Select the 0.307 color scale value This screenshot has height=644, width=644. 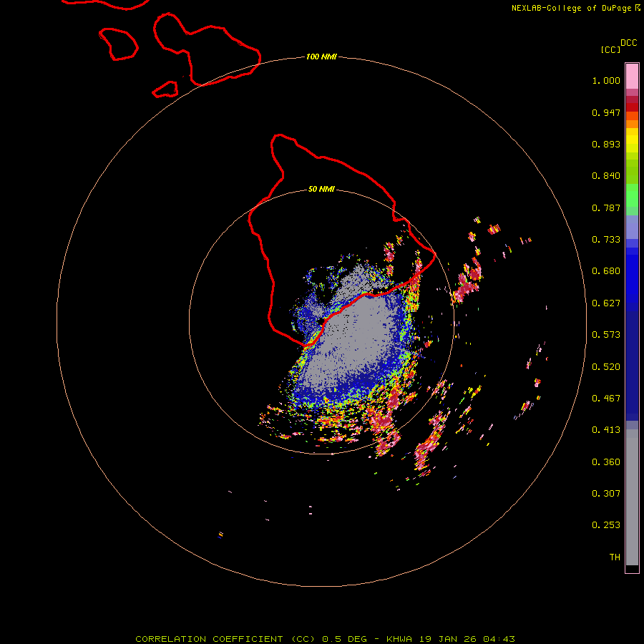tap(606, 494)
